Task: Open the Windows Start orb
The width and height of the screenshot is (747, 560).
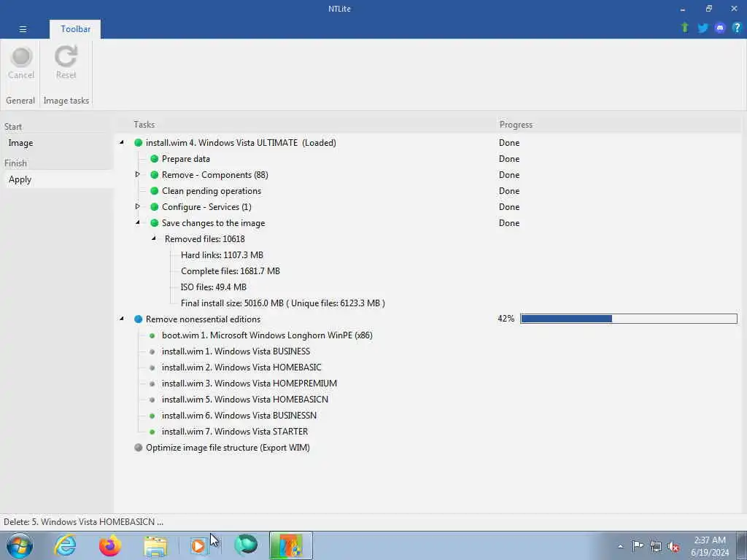Action: [x=20, y=545]
